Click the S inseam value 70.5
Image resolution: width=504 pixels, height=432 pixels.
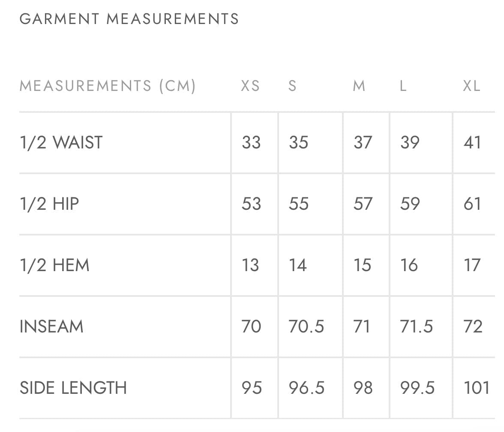coord(306,326)
